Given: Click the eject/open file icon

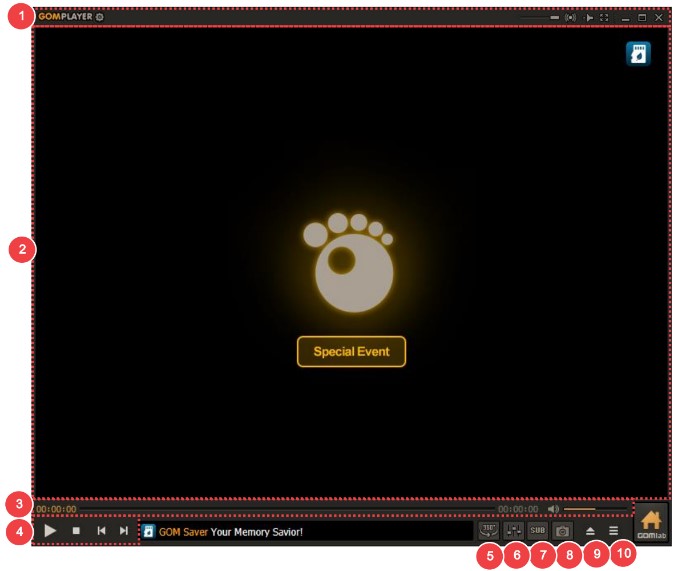Looking at the screenshot, I should (590, 531).
